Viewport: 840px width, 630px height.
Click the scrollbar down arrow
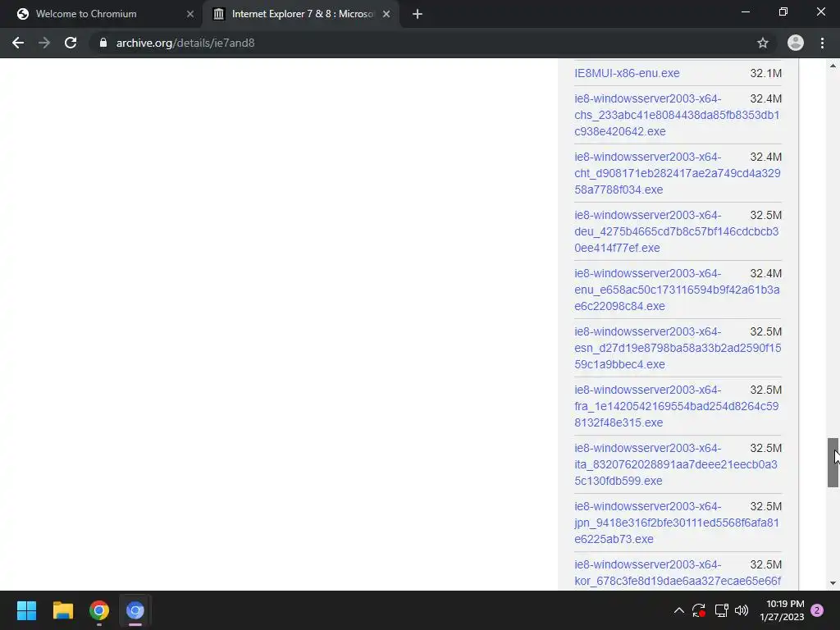pyautogui.click(x=833, y=583)
